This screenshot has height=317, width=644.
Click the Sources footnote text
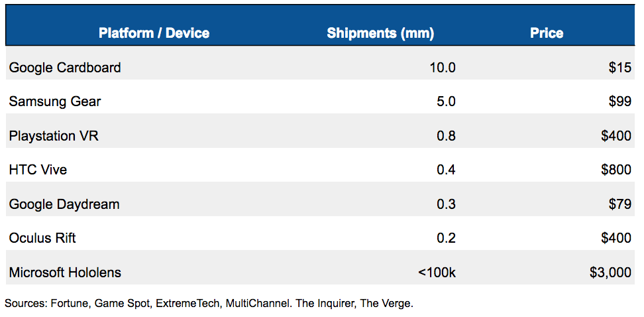tap(209, 304)
